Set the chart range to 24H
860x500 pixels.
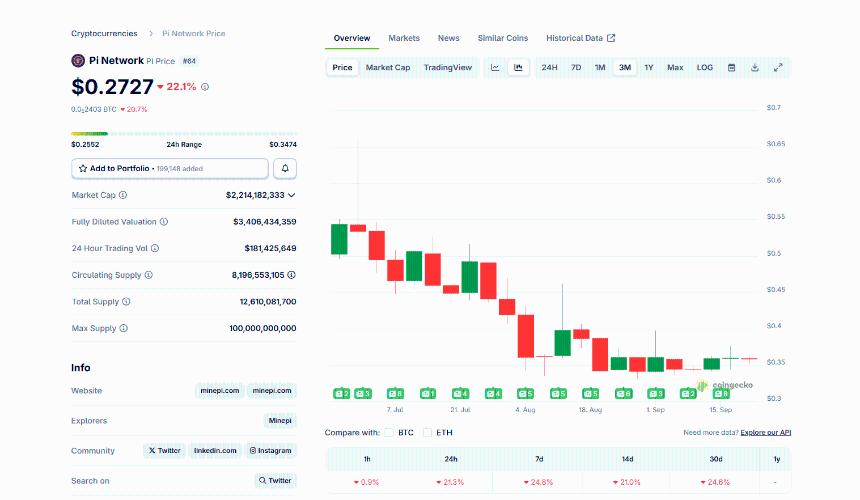point(549,67)
